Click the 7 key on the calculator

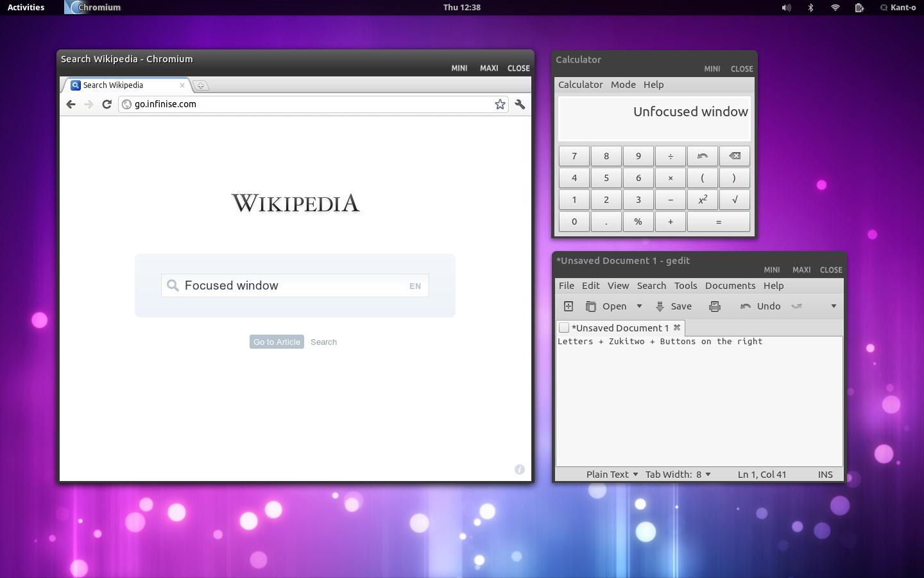point(574,156)
